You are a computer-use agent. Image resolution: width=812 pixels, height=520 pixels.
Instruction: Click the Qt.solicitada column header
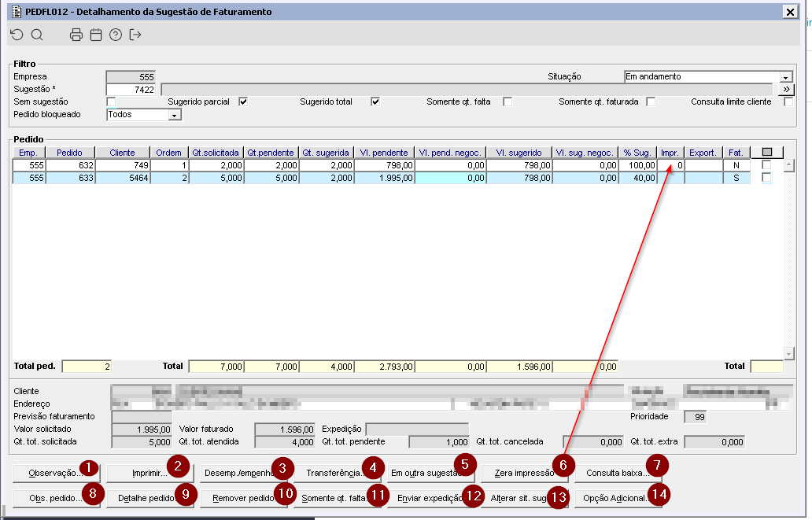point(216,153)
